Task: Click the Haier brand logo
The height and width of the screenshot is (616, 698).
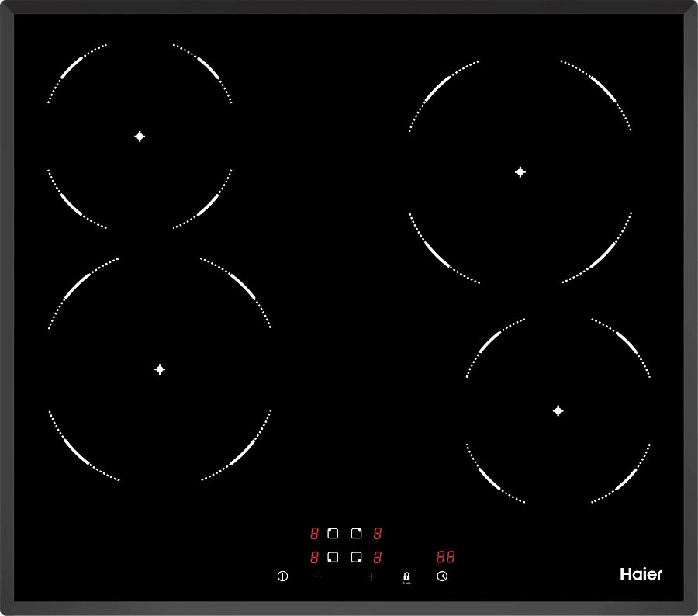Action: (641, 574)
